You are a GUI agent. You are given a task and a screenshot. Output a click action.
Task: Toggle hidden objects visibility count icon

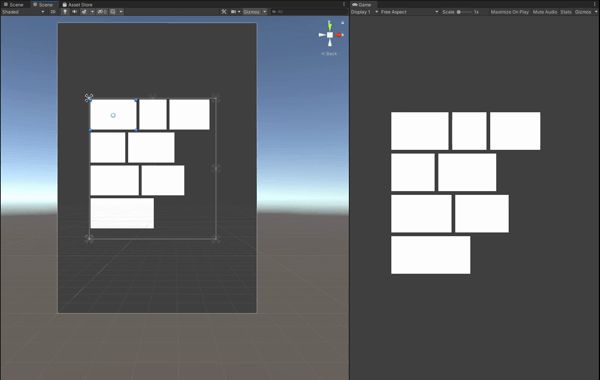(x=102, y=12)
